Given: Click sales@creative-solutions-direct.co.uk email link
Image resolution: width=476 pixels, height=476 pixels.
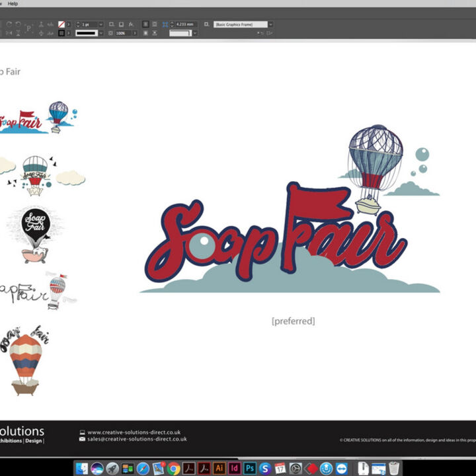Looking at the screenshot, I should [137, 439].
